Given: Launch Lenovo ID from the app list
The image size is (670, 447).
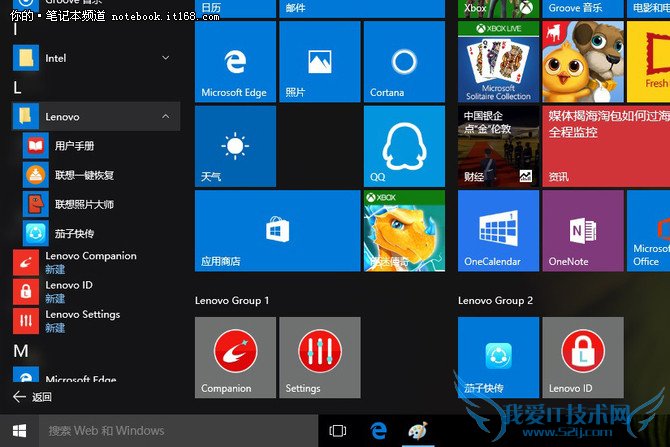Looking at the screenshot, I should pyautogui.click(x=96, y=291).
